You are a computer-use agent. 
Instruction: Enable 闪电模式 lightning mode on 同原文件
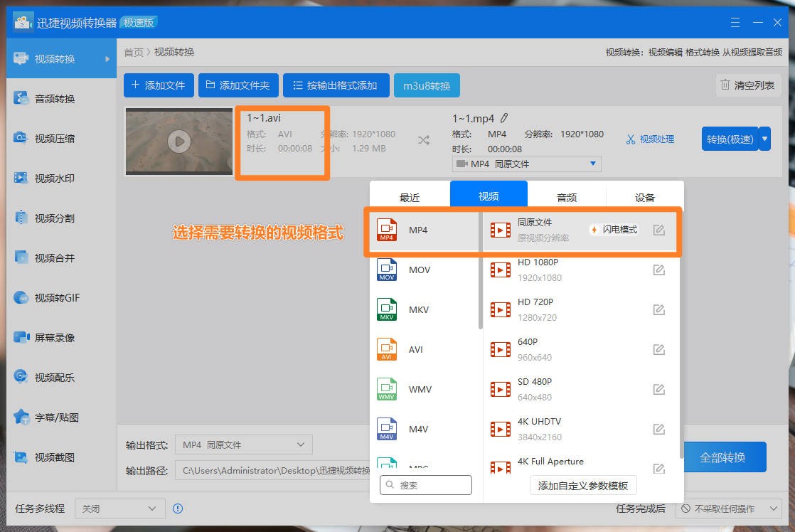click(x=613, y=230)
